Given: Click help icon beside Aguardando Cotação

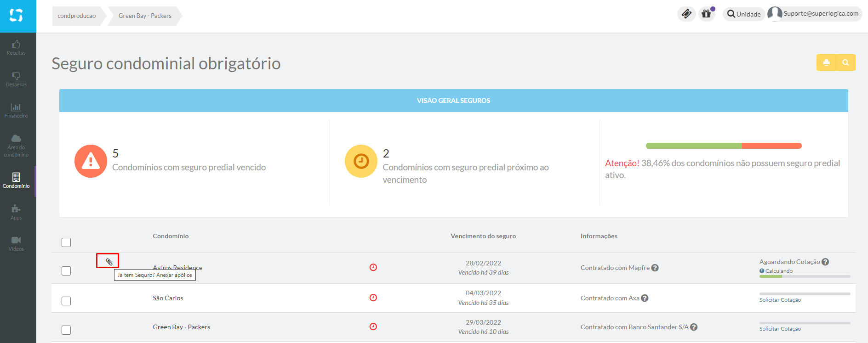Looking at the screenshot, I should point(825,262).
